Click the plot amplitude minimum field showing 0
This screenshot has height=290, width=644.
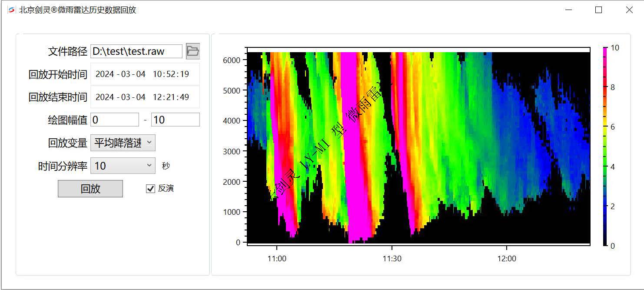115,120
